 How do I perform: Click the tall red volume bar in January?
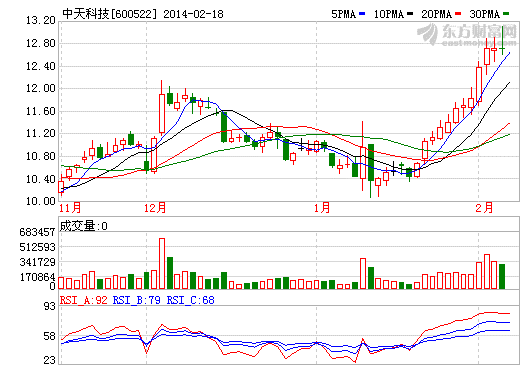(363, 273)
